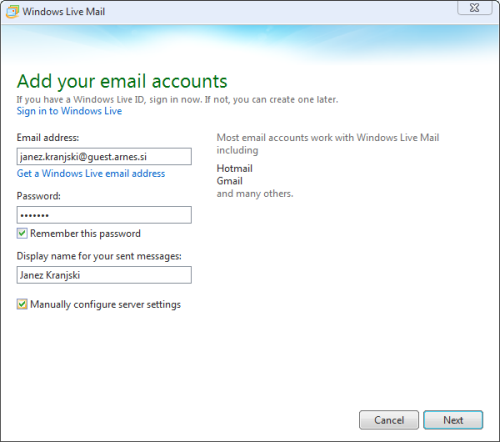
Task: Click the Display name for your sent messages label
Action: (x=99, y=256)
